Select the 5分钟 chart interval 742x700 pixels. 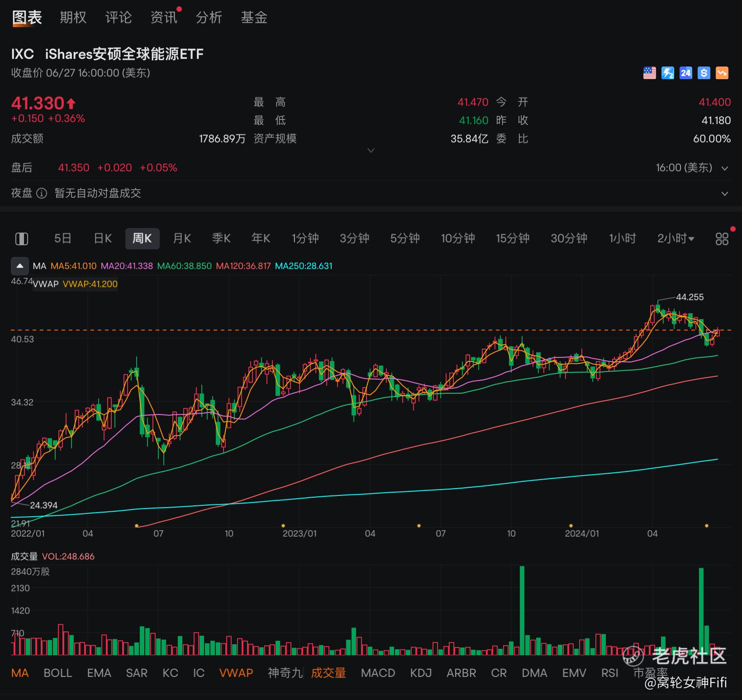point(405,238)
